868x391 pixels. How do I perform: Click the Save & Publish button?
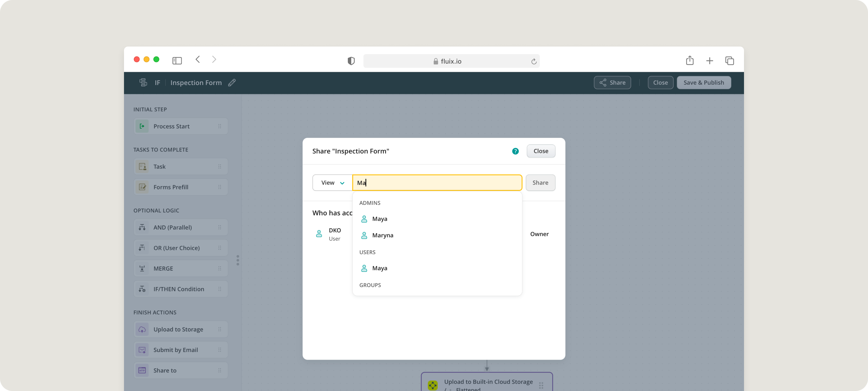(704, 83)
